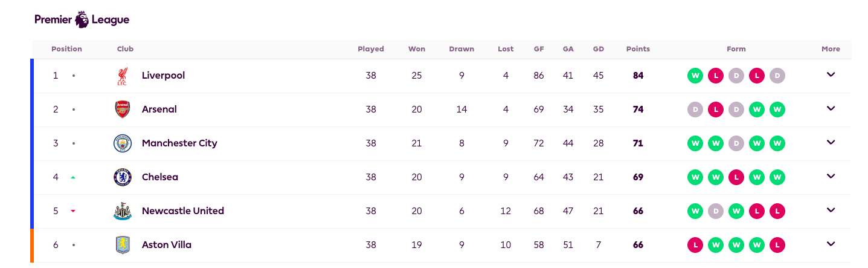Click Manchester City's third form result D
Viewport: 868px width, 268px height.
click(736, 143)
